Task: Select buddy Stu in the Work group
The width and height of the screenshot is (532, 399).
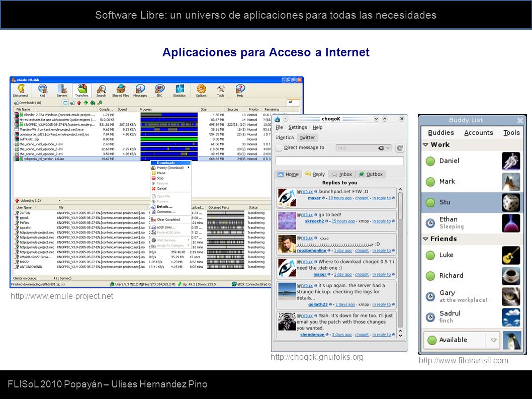Action: point(472,202)
